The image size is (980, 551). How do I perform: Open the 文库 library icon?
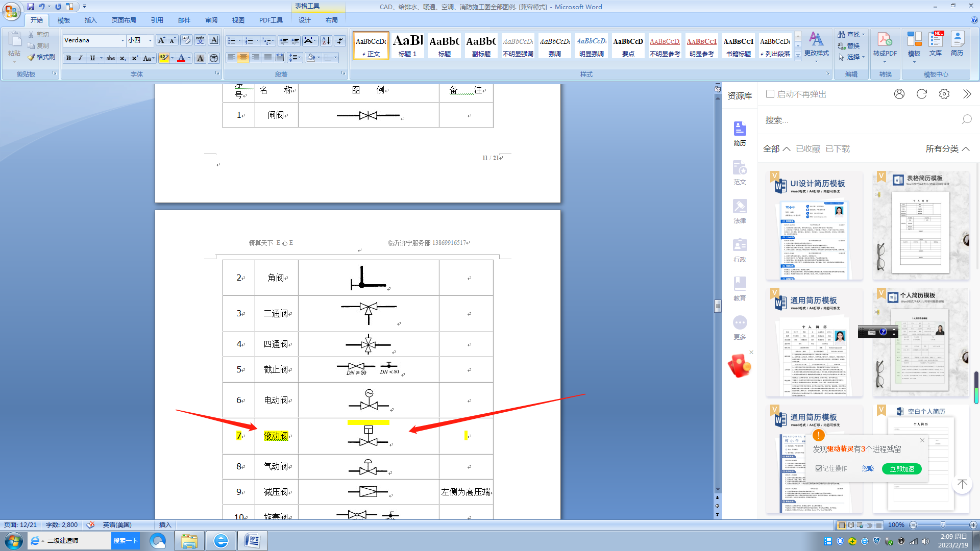(x=936, y=44)
